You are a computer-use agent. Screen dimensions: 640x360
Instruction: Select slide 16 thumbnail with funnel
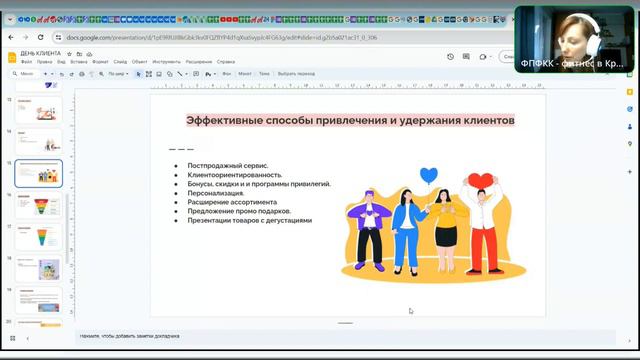click(x=38, y=205)
